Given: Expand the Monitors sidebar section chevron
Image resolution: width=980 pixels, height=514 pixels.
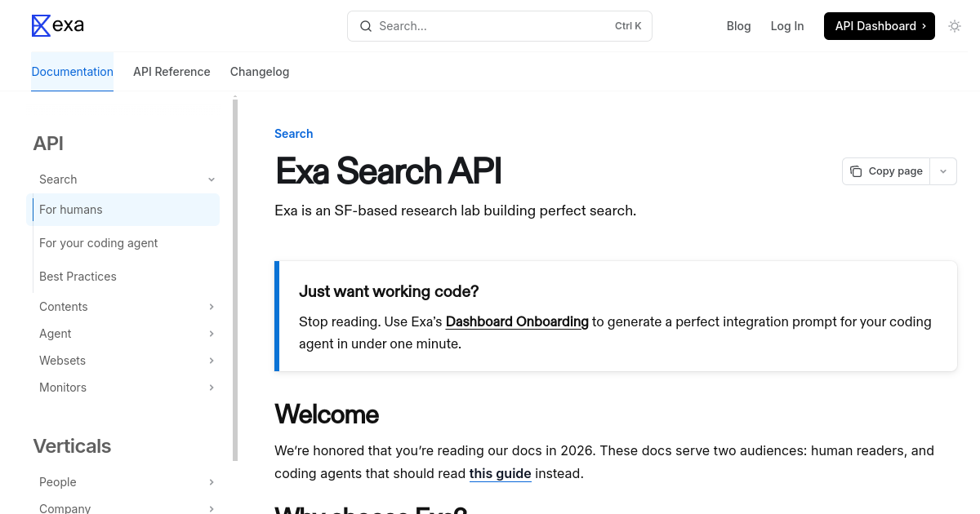Looking at the screenshot, I should (x=212, y=388).
